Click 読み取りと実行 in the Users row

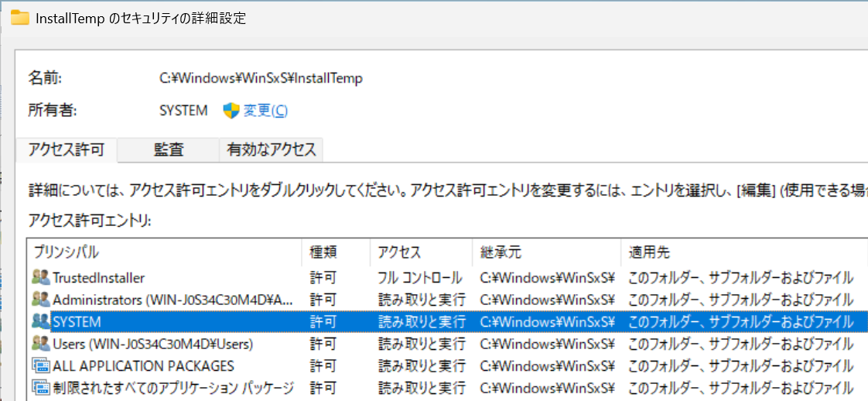422,344
